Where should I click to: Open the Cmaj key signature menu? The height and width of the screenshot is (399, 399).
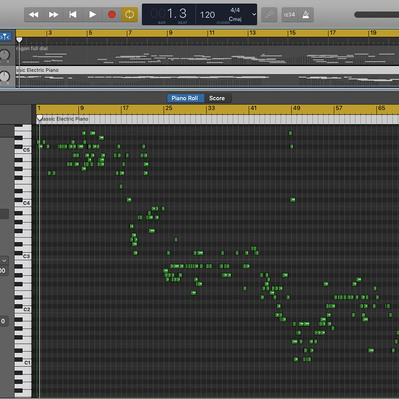pos(235,19)
